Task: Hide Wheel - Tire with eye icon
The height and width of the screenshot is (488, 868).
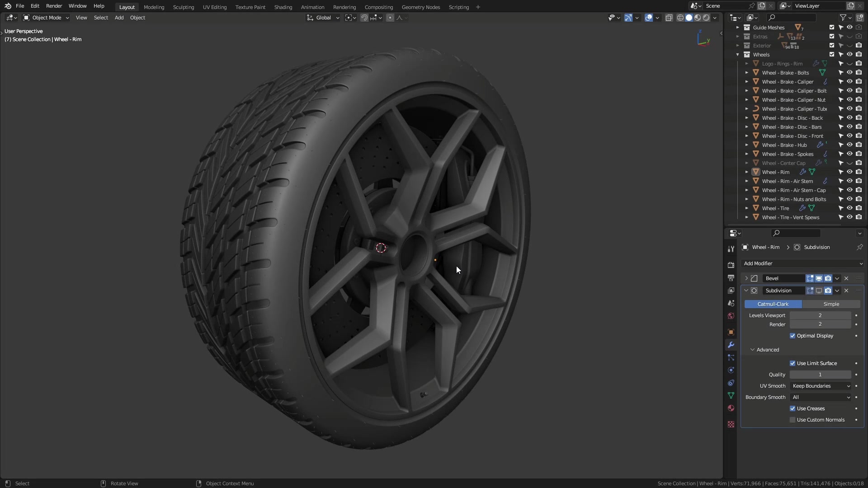Action: pos(849,208)
